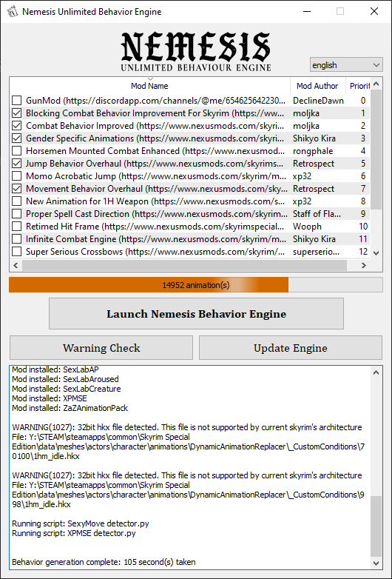This screenshot has height=579, width=392.
Task: Click the Nemesis logo banner
Action: point(196,52)
